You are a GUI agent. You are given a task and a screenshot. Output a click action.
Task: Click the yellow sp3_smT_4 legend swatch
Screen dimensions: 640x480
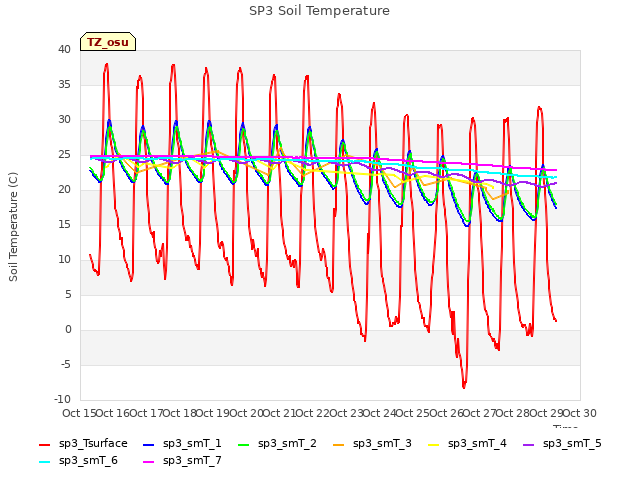434,445
